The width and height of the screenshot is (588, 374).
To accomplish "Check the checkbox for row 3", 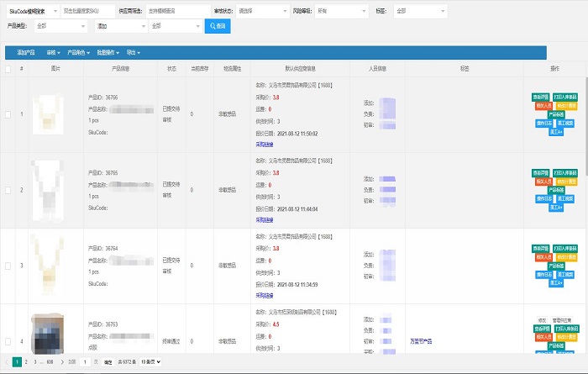I will [x=8, y=266].
